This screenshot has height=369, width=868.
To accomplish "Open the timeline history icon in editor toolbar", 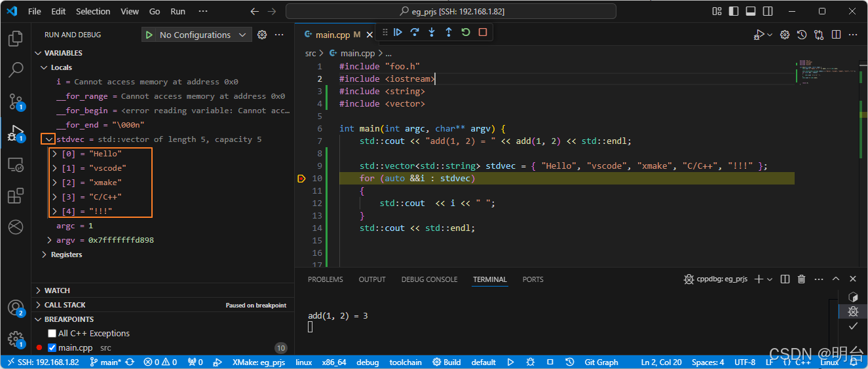I will [801, 35].
